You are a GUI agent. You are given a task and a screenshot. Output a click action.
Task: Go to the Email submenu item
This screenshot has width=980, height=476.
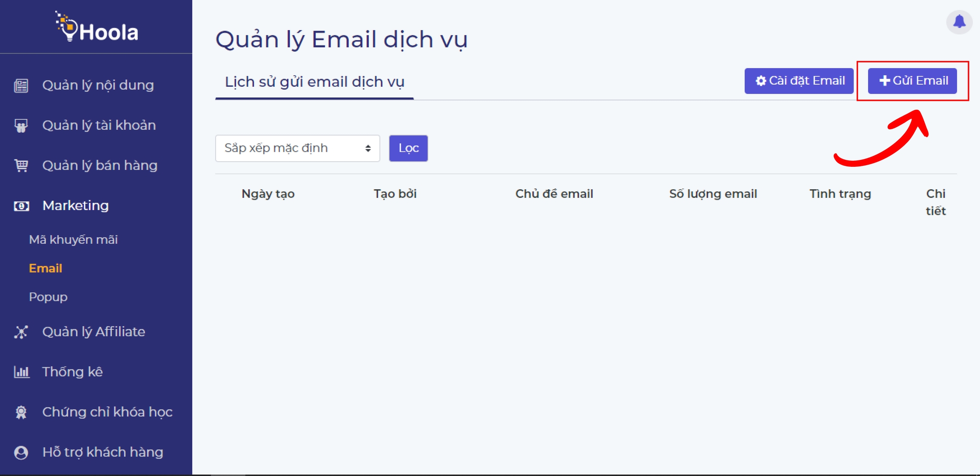pyautogui.click(x=46, y=268)
